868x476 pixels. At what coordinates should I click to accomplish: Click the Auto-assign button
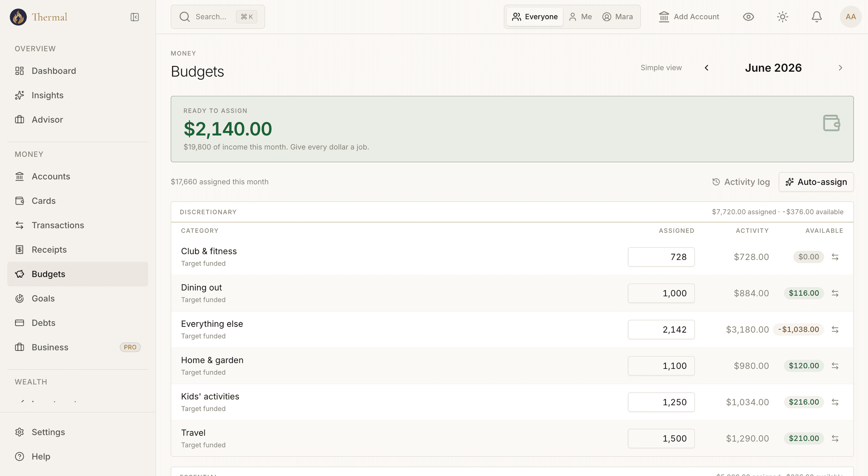816,182
